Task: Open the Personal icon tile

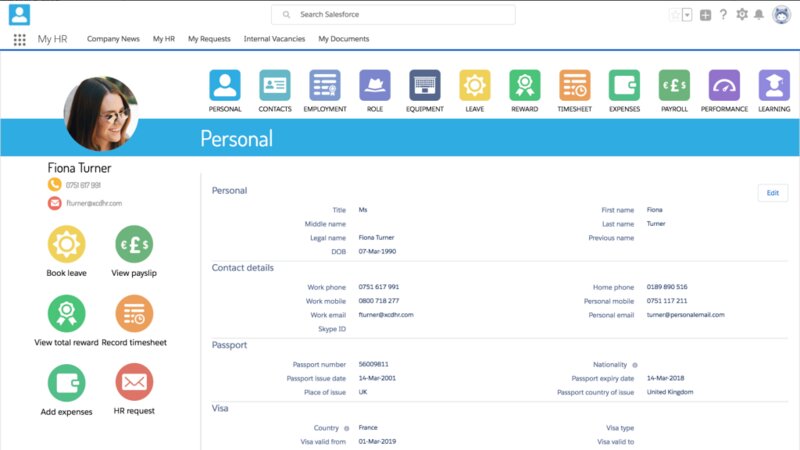Action: pos(225,85)
